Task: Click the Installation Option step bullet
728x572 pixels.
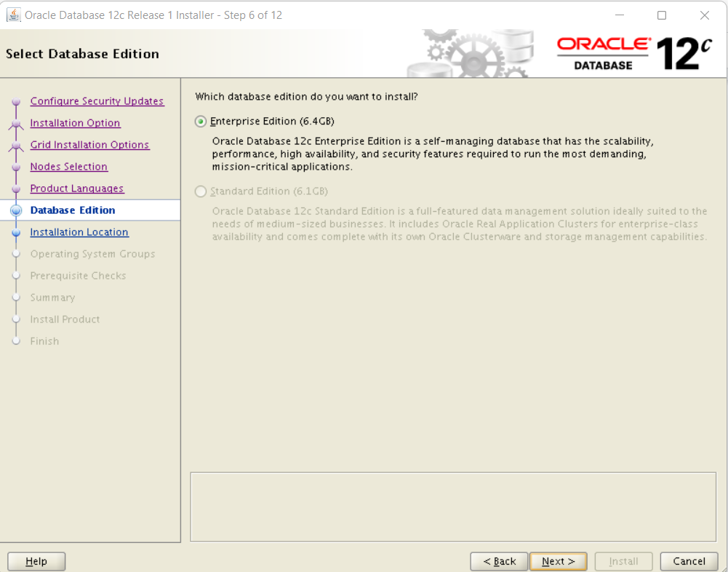Action: [x=16, y=124]
